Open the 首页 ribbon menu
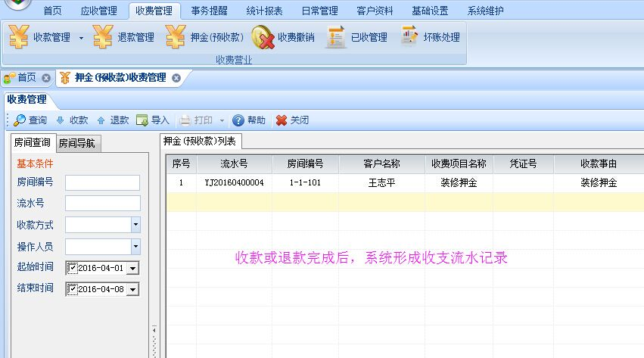Viewport: 644px width, 358px height. coord(52,11)
